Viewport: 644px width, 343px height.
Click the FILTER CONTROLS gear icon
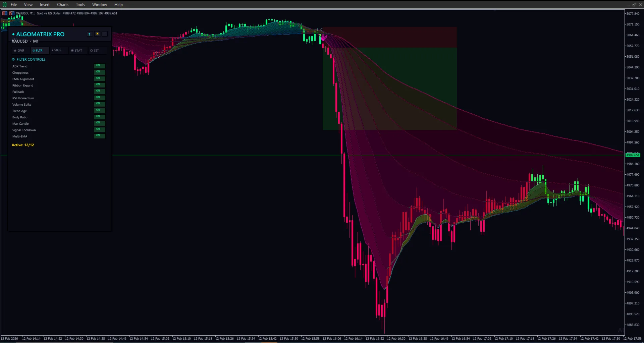point(13,59)
